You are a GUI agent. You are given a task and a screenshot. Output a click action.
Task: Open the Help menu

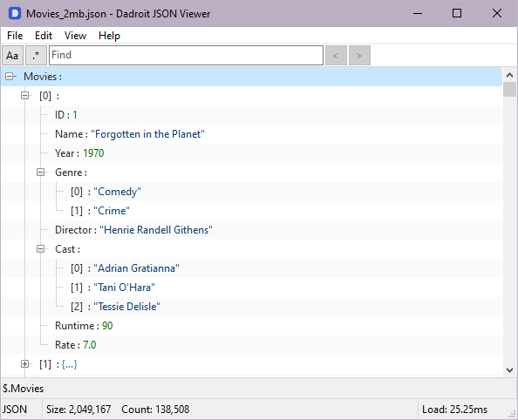coord(109,36)
